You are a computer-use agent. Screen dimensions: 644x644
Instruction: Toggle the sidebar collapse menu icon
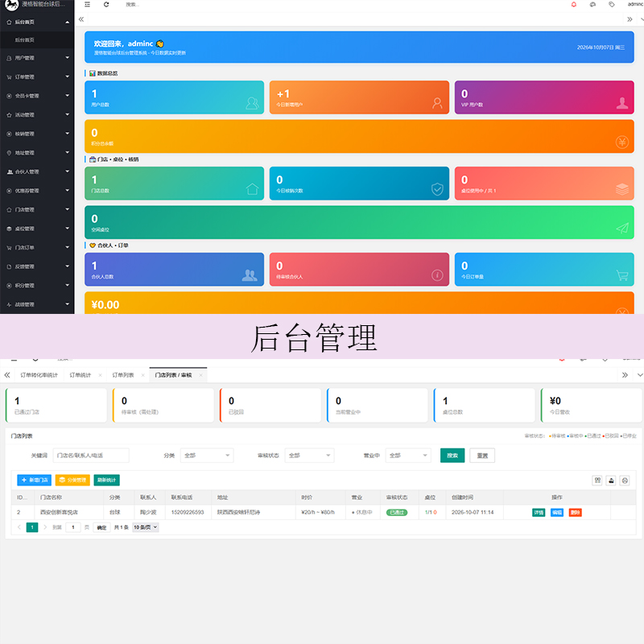(87, 5)
